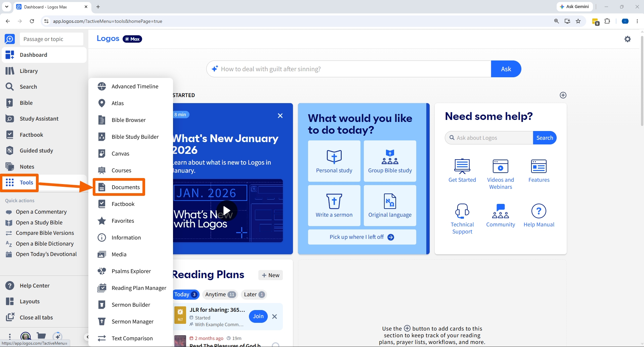This screenshot has height=347, width=644.
Task: Switch to the Today reading plans tab
Action: click(186, 295)
